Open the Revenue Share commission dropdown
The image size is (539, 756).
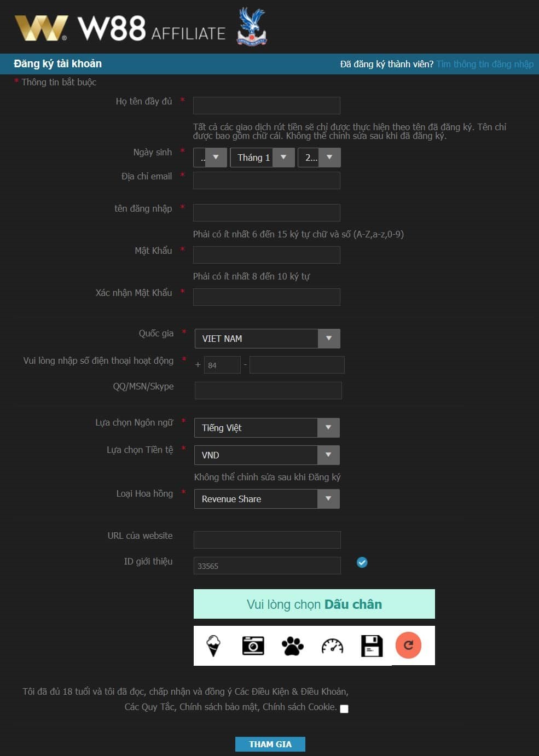267,499
